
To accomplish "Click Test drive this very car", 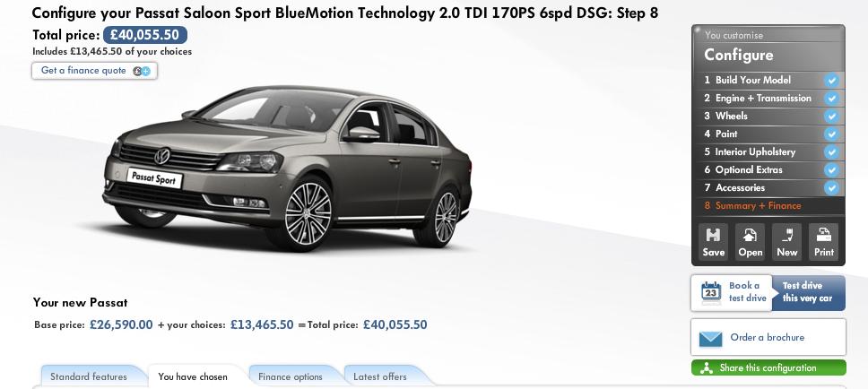I will (808, 292).
